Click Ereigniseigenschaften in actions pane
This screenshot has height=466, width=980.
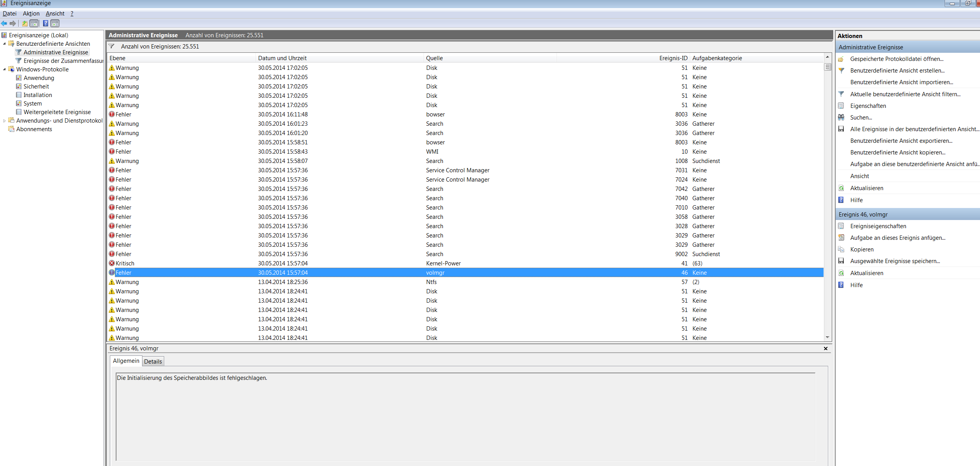[878, 226]
